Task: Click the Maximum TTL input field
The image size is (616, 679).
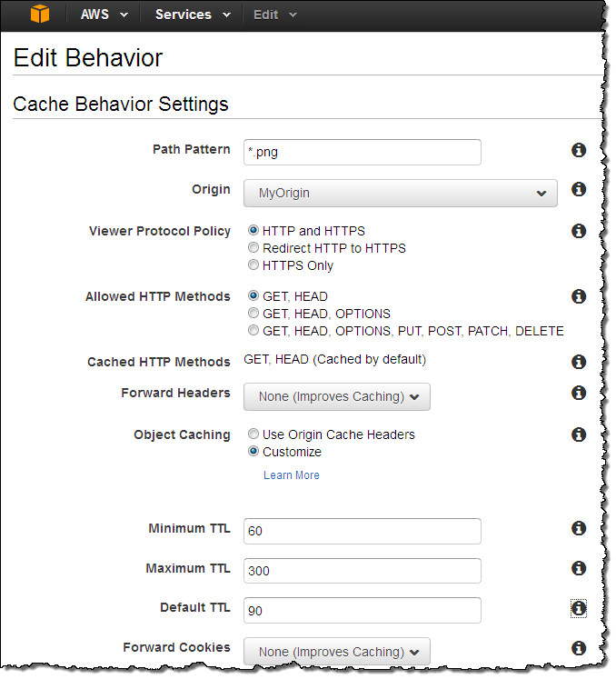Action: (362, 571)
